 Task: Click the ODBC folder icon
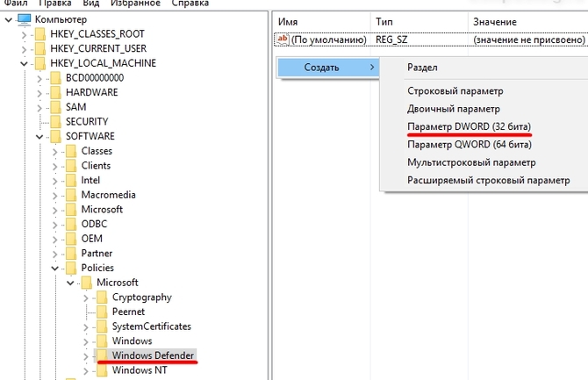click(71, 225)
